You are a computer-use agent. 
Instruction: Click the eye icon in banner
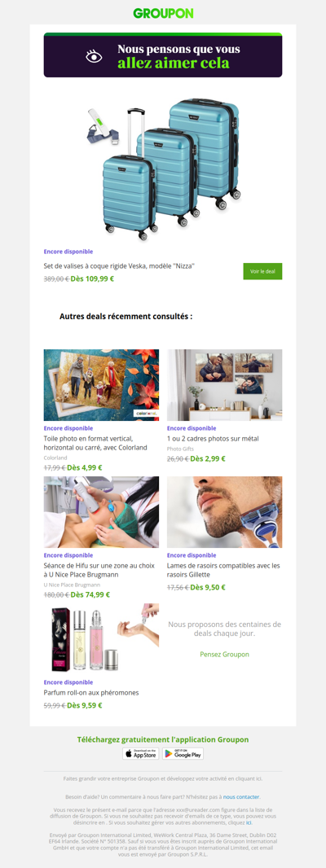(x=94, y=56)
